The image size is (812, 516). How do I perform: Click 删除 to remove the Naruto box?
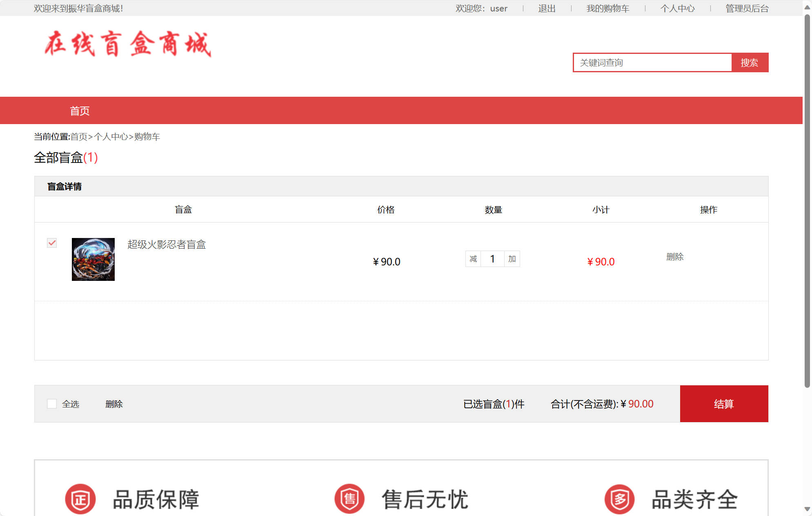[675, 257]
